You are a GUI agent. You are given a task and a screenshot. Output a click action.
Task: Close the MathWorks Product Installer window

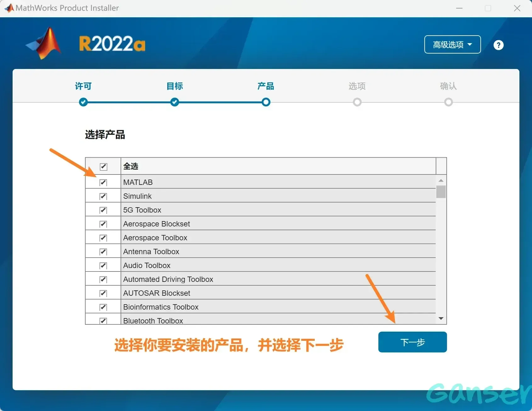[x=517, y=8]
